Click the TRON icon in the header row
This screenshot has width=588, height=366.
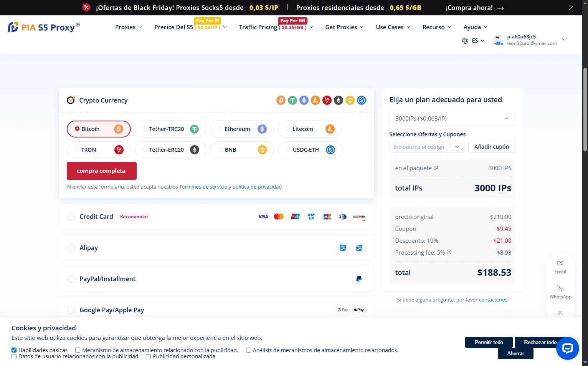pos(327,100)
